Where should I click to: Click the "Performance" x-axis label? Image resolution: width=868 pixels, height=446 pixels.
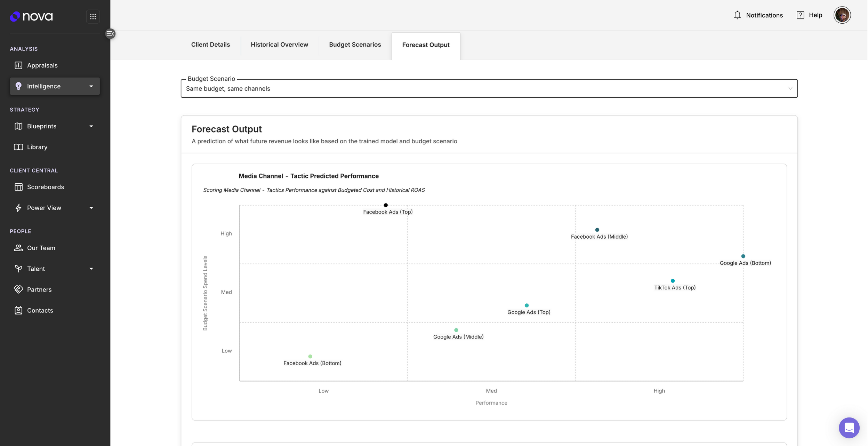pyautogui.click(x=491, y=403)
